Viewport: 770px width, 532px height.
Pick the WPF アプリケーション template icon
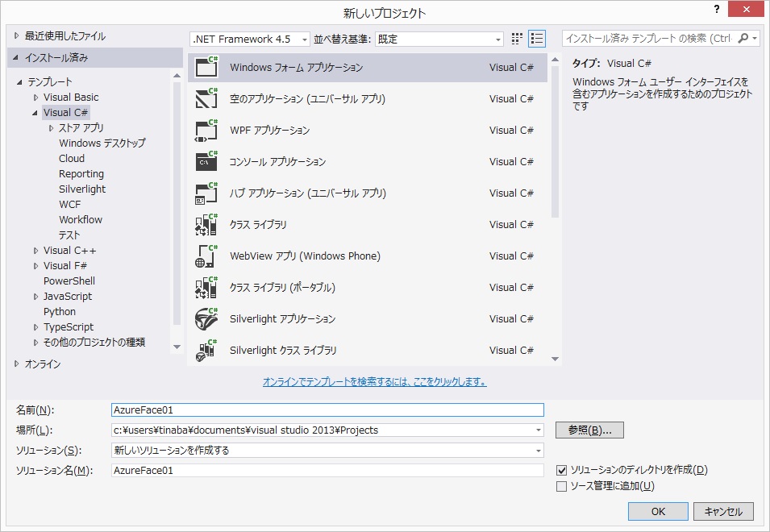206,130
